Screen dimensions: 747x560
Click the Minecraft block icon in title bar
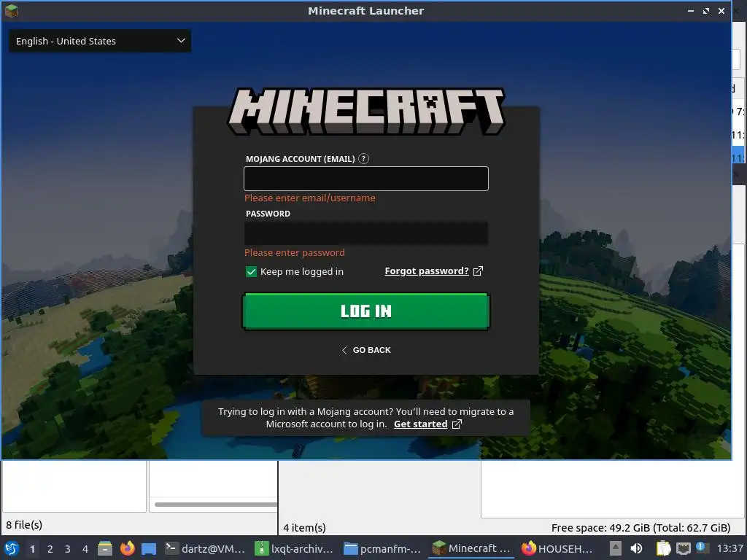(12, 10)
